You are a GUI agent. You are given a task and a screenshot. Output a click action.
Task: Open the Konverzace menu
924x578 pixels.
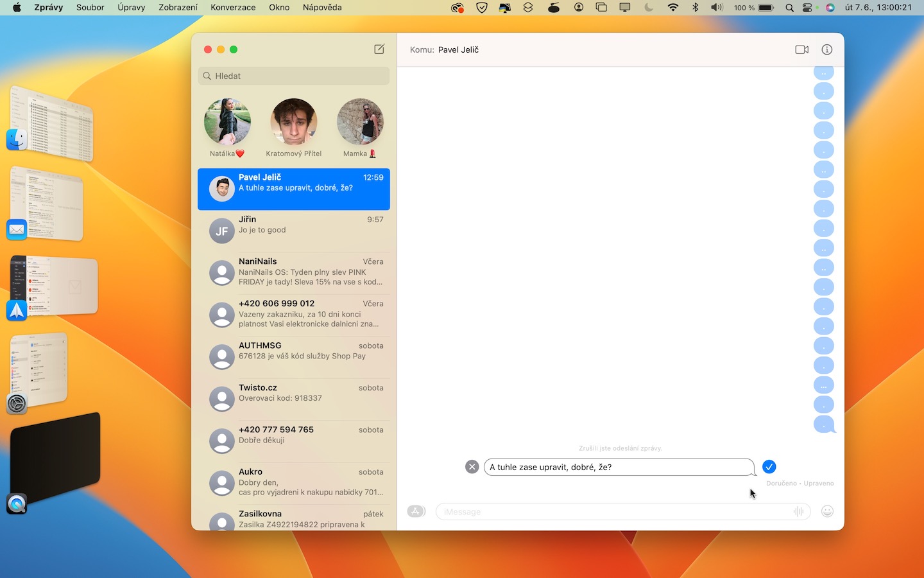click(x=233, y=8)
